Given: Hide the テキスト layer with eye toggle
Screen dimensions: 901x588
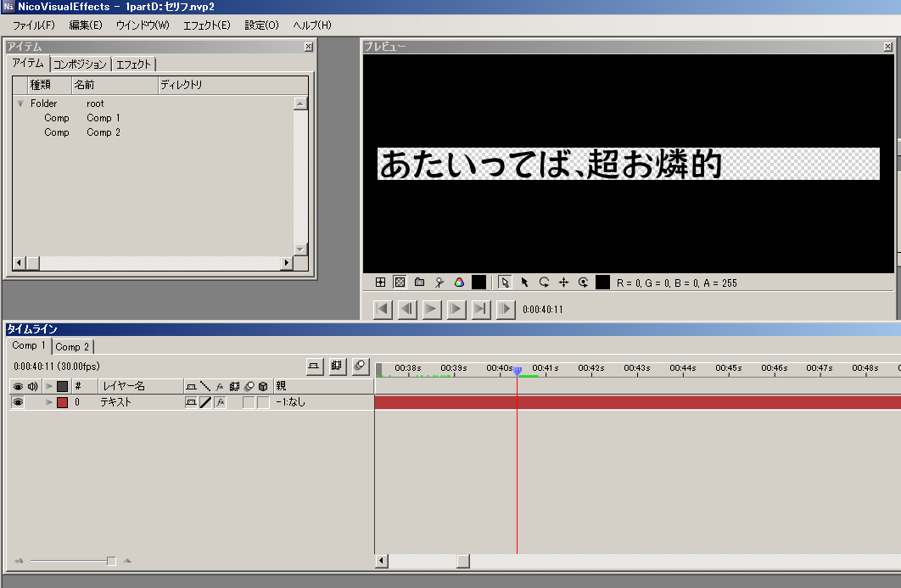Looking at the screenshot, I should click(18, 402).
